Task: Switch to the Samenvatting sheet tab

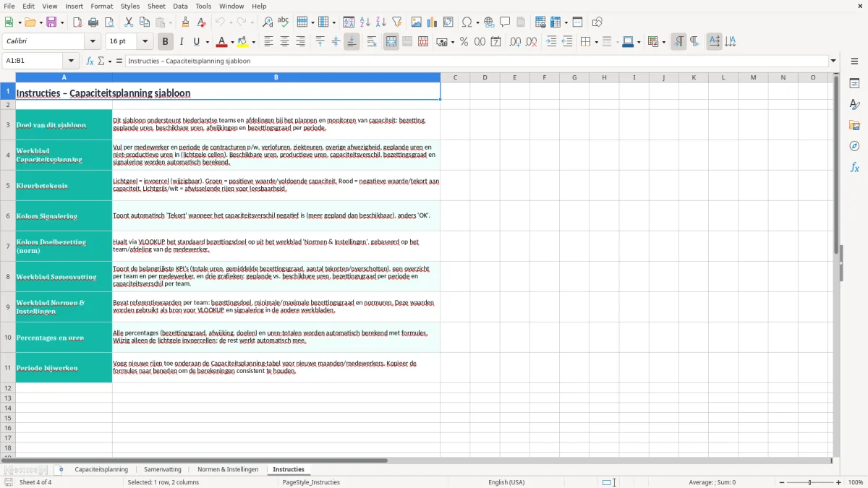Action: [163, 469]
